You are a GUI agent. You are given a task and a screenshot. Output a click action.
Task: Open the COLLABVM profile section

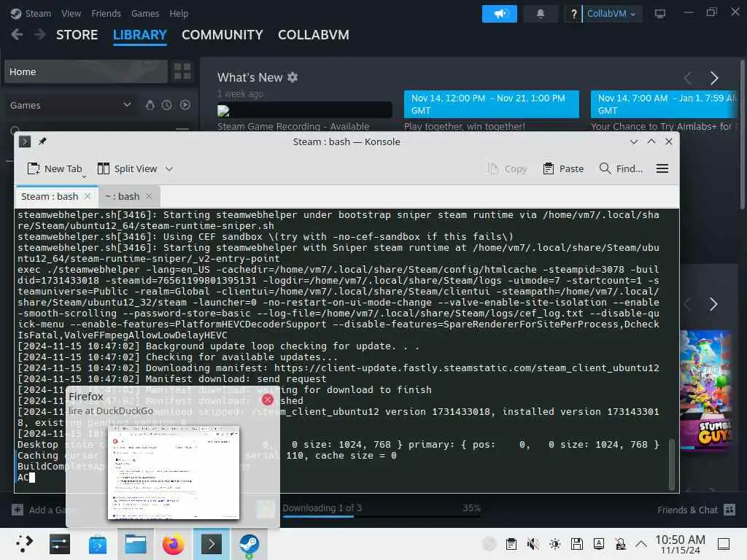[x=314, y=35]
